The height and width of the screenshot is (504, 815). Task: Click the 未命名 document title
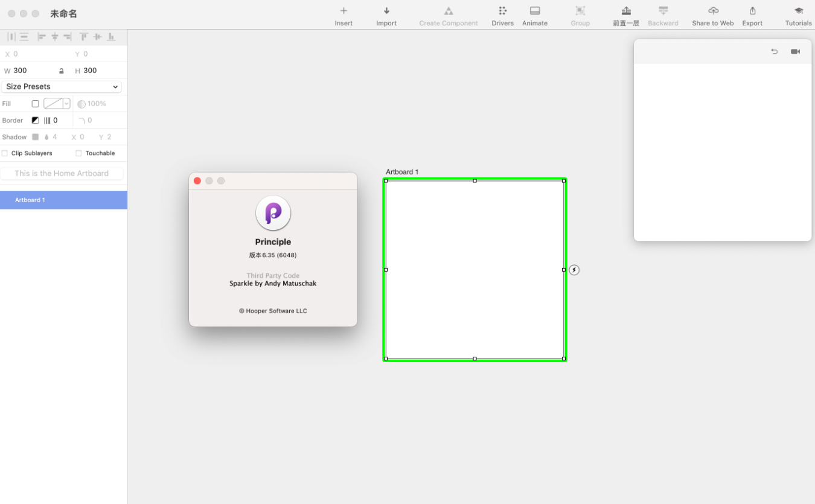pos(63,13)
